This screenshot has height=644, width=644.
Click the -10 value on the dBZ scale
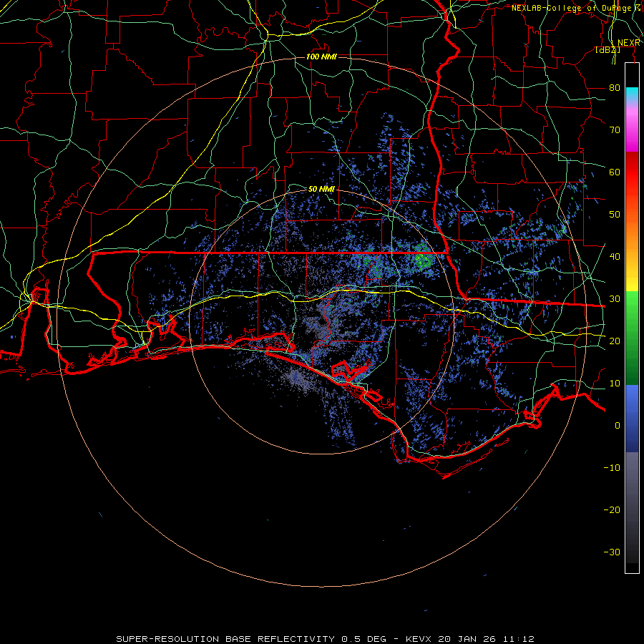tap(612, 468)
